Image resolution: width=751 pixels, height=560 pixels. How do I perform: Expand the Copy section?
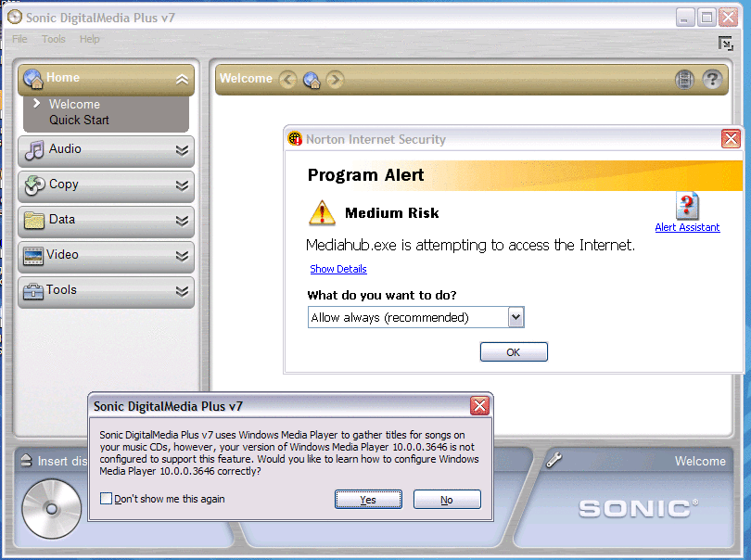click(x=182, y=185)
